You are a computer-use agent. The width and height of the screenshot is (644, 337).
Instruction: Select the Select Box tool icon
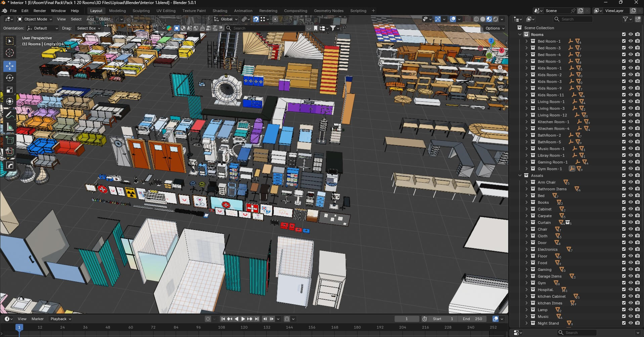(10, 41)
